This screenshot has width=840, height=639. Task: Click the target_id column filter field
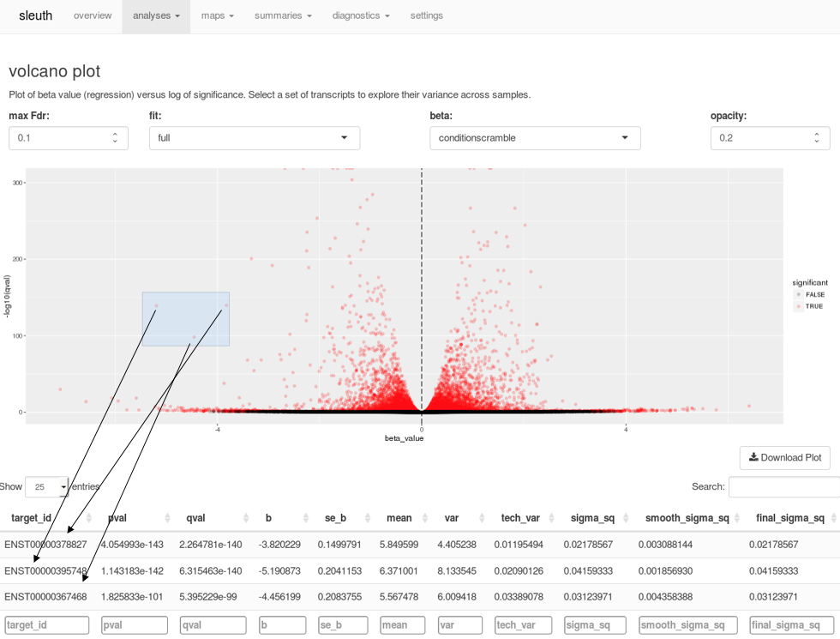[47, 625]
